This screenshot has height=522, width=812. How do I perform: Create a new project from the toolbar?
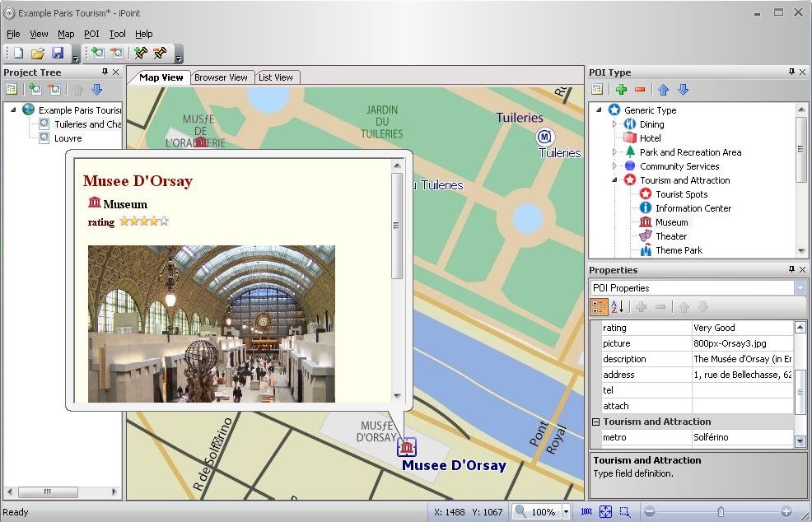(19, 53)
